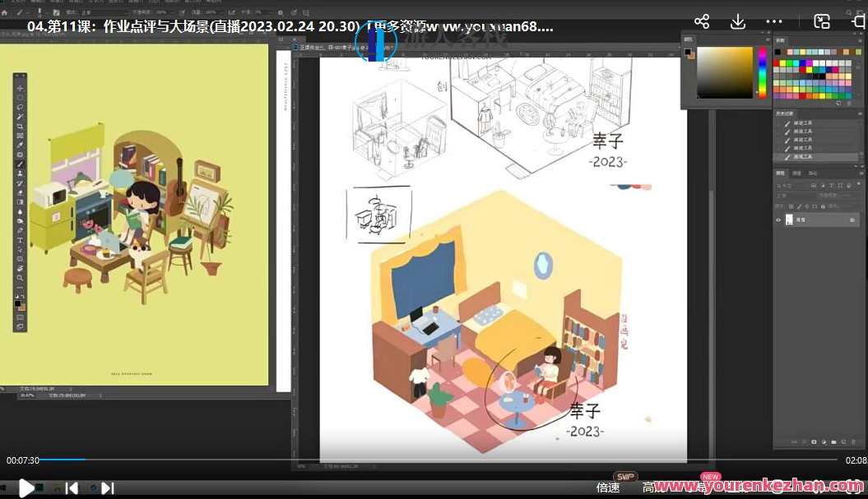Select the Brush tool
868x499 pixels.
(x=18, y=163)
